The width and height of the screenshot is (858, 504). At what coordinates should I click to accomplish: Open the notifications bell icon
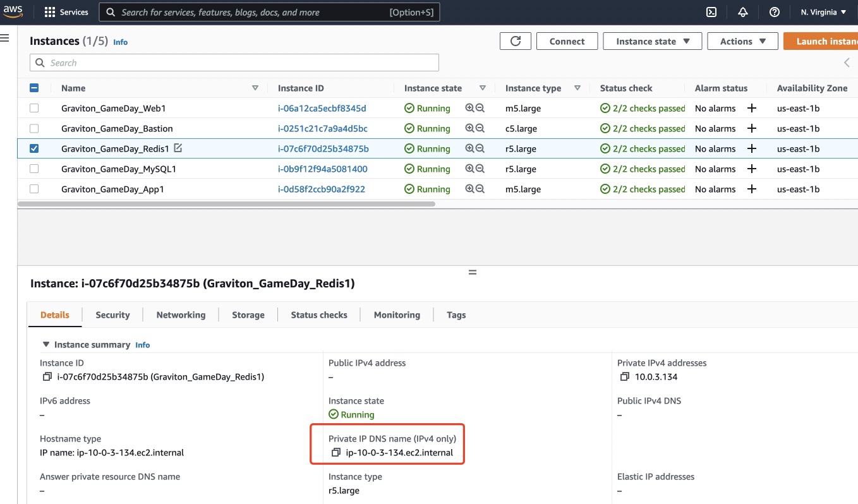coord(743,12)
